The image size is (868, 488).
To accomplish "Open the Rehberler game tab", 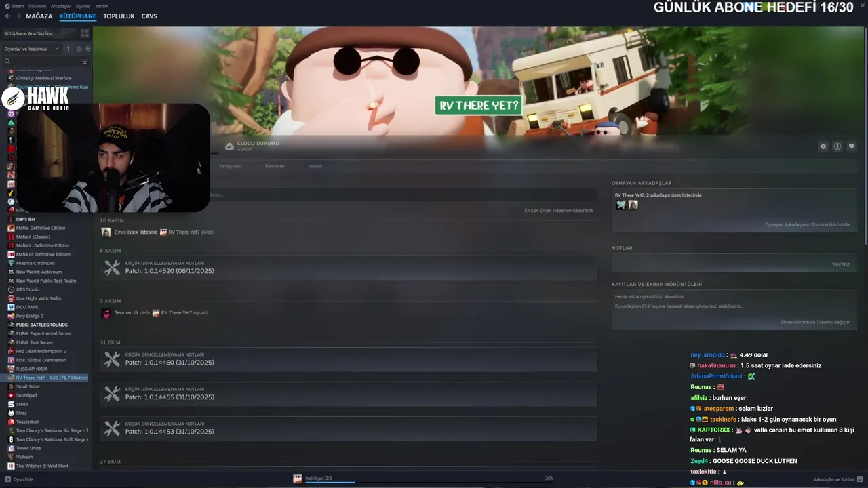I will click(x=275, y=166).
